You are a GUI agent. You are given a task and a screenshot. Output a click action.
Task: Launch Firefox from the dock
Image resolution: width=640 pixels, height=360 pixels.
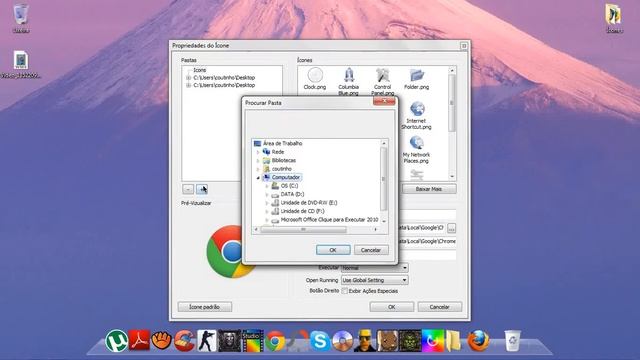(478, 341)
